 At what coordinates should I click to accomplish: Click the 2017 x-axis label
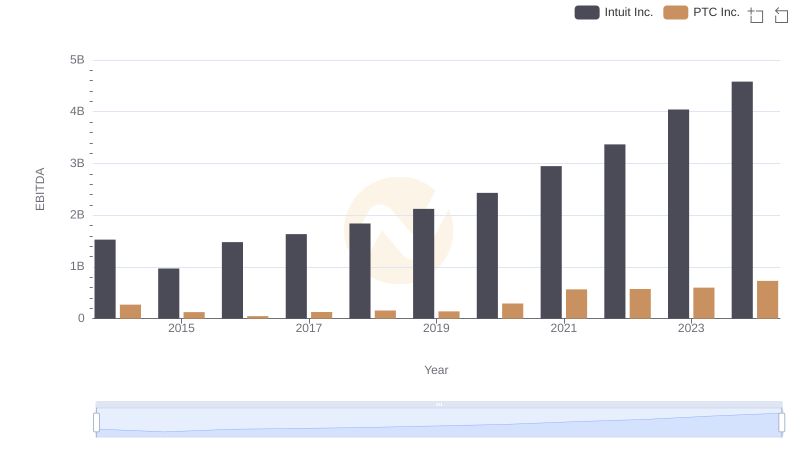point(309,328)
